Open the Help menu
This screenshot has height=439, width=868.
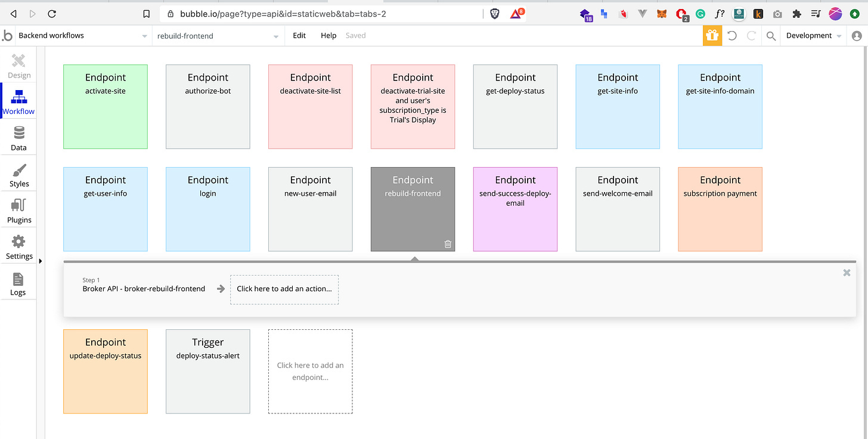point(328,35)
